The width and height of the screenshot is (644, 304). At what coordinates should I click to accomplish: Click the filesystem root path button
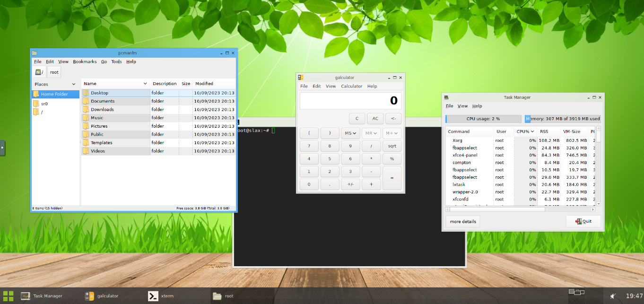point(39,72)
